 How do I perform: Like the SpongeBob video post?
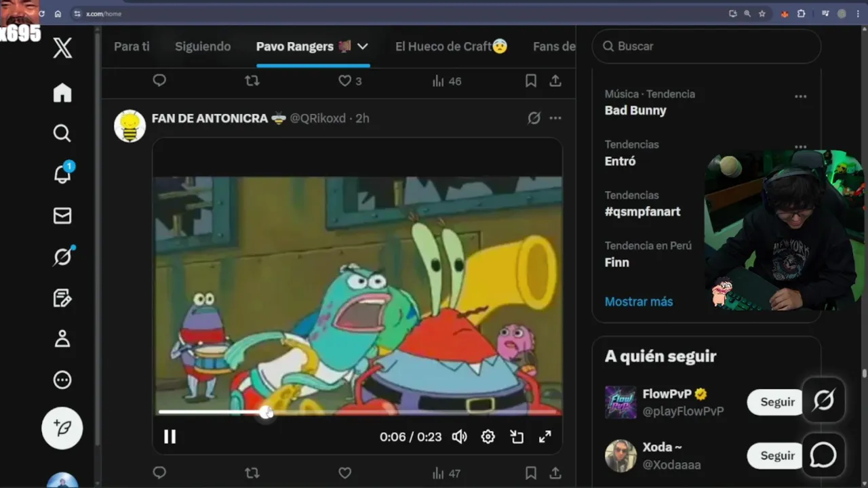pyautogui.click(x=344, y=473)
